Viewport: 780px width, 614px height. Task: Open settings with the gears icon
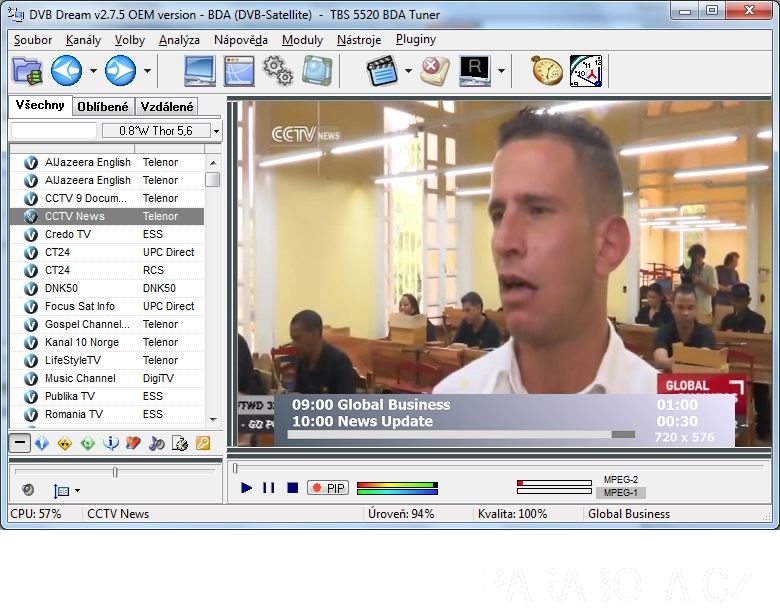(x=278, y=71)
